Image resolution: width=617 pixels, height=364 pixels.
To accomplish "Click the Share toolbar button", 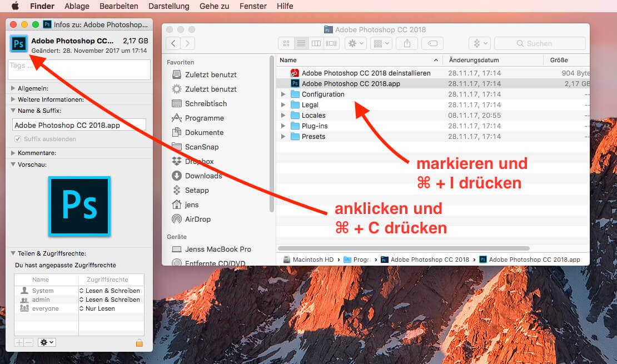I will 407,43.
